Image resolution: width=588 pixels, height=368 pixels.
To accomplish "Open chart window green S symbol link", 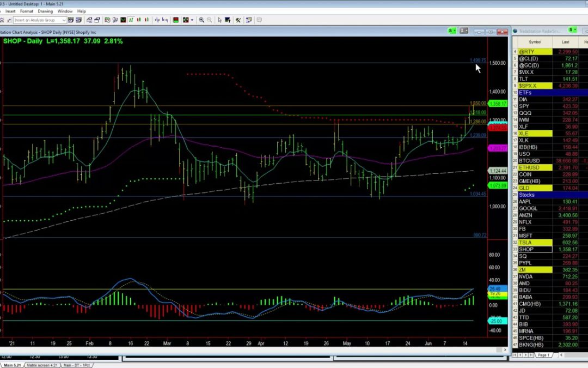I will pyautogui.click(x=452, y=31).
